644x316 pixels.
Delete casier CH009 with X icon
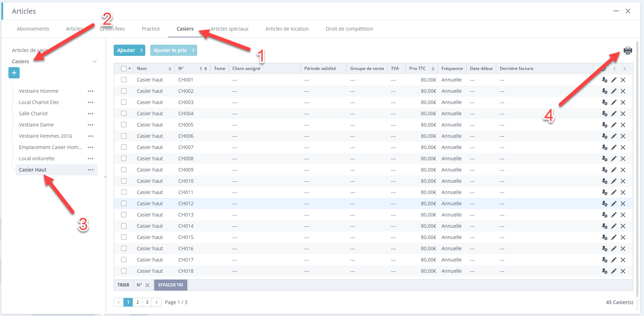(x=623, y=170)
